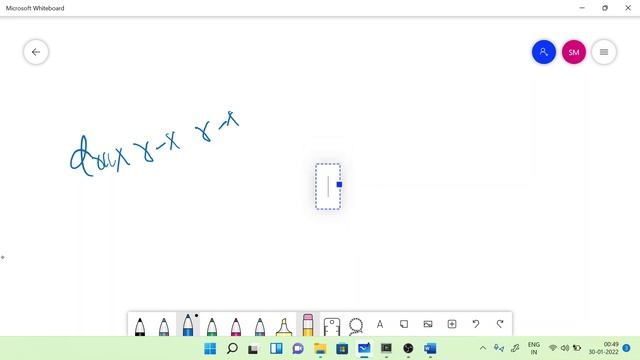Toggle the ruler tool
The image size is (640, 360).
[331, 327]
